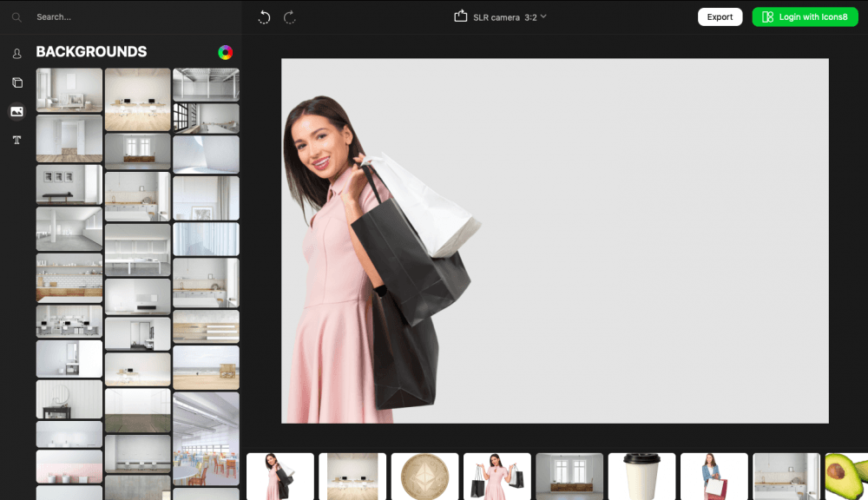Screen dimensions: 868x500
Task: Select the Text tool sidebar icon
Action: pyautogui.click(x=16, y=140)
